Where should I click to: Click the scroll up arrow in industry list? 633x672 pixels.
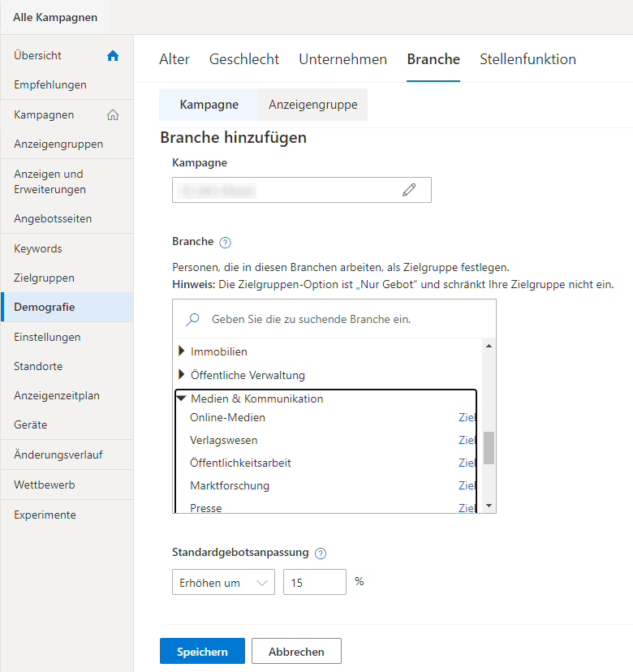tap(489, 346)
